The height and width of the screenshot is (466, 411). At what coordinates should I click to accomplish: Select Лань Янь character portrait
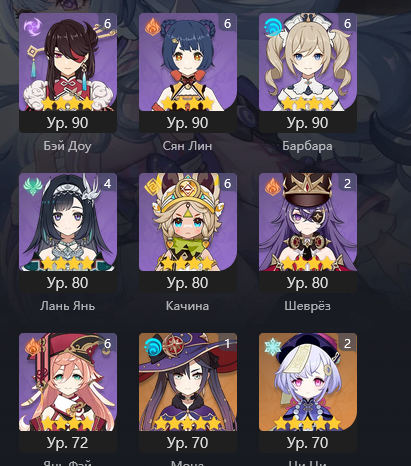68,222
